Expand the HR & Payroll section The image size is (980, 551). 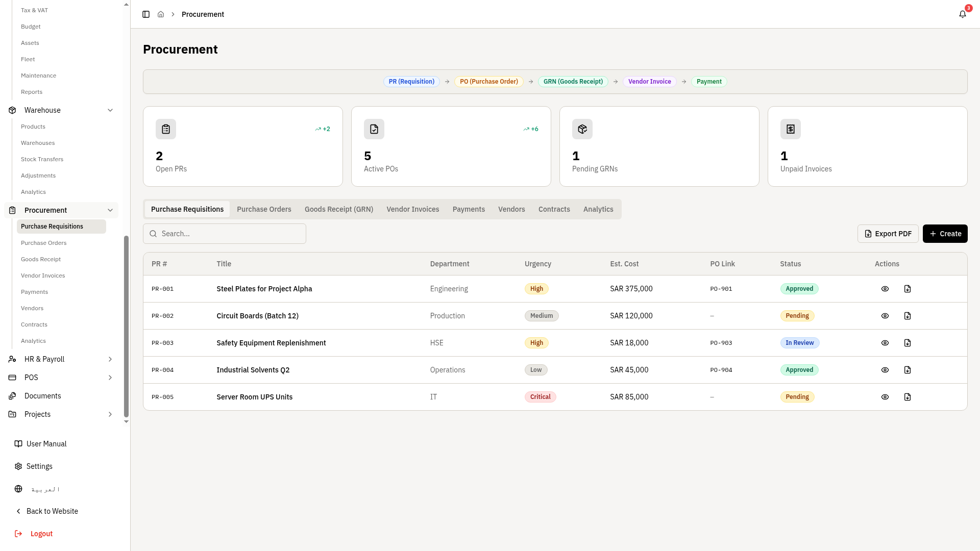tap(110, 359)
